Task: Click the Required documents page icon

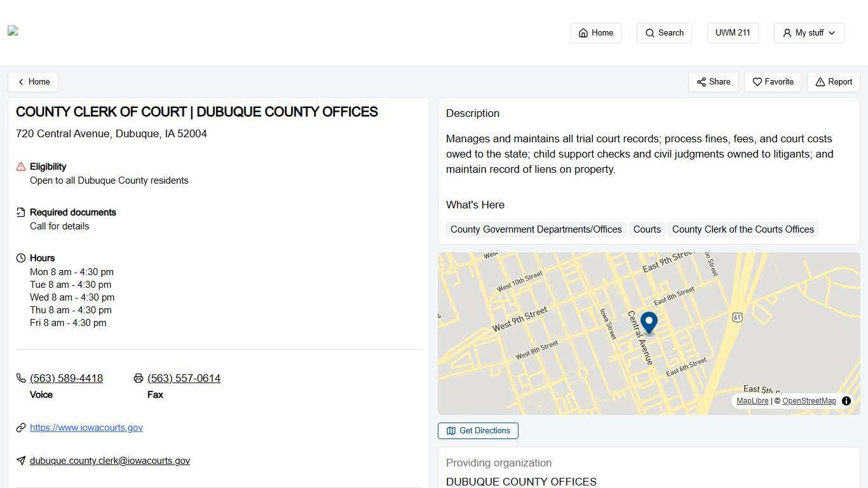Action: coord(20,212)
